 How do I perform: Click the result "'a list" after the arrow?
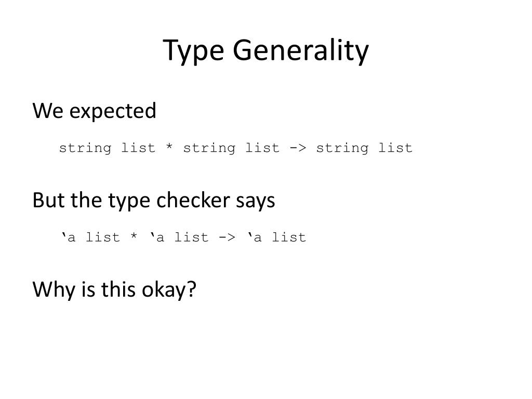coord(276,237)
